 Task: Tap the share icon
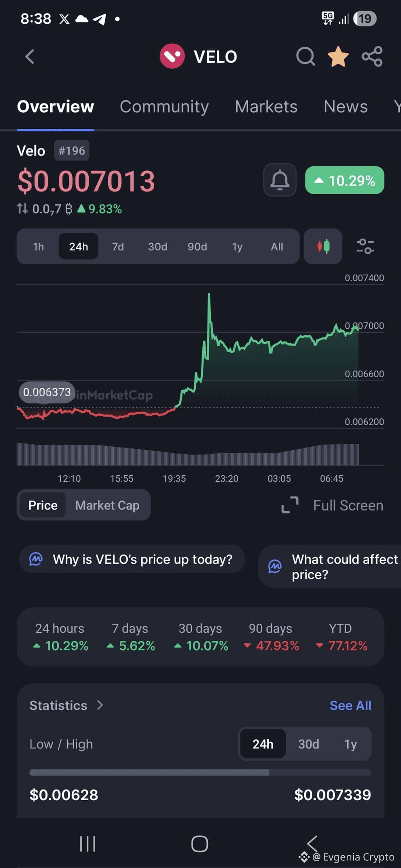(372, 56)
